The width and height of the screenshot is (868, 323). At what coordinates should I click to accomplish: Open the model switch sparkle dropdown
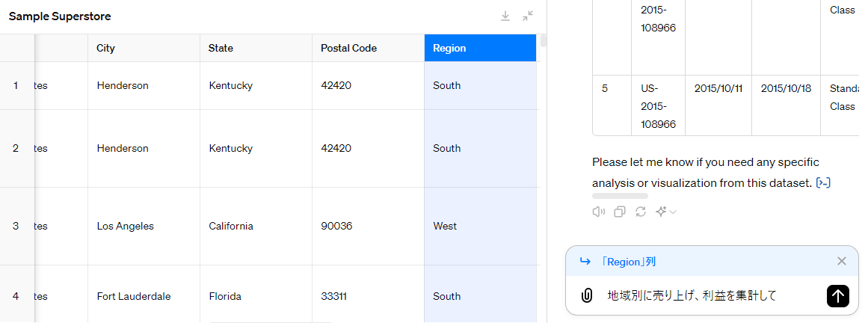tap(665, 212)
